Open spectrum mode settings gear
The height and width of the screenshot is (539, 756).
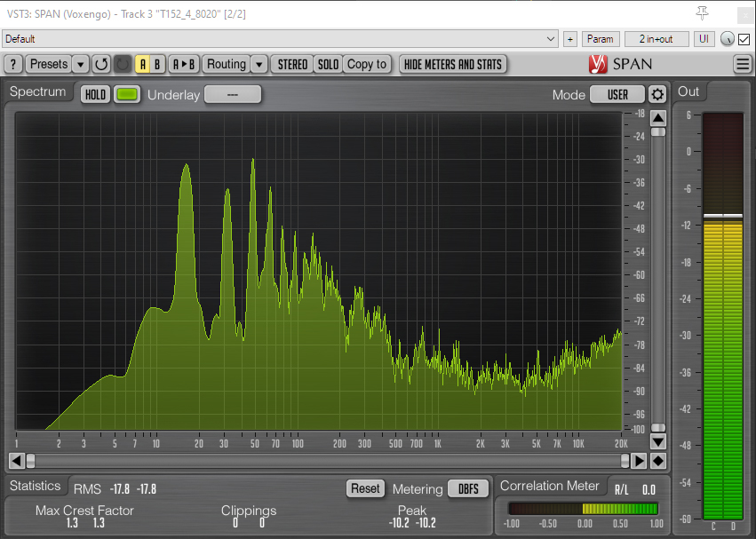(657, 95)
